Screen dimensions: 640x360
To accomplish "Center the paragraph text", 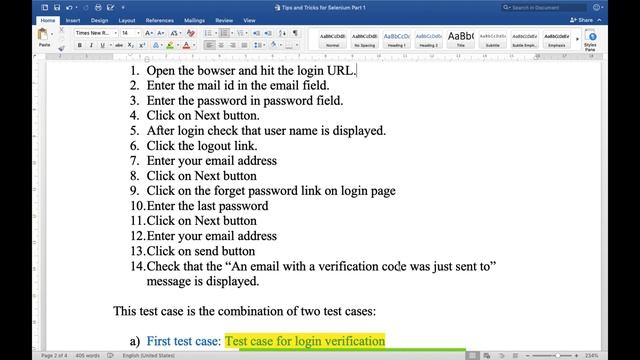I will (221, 45).
